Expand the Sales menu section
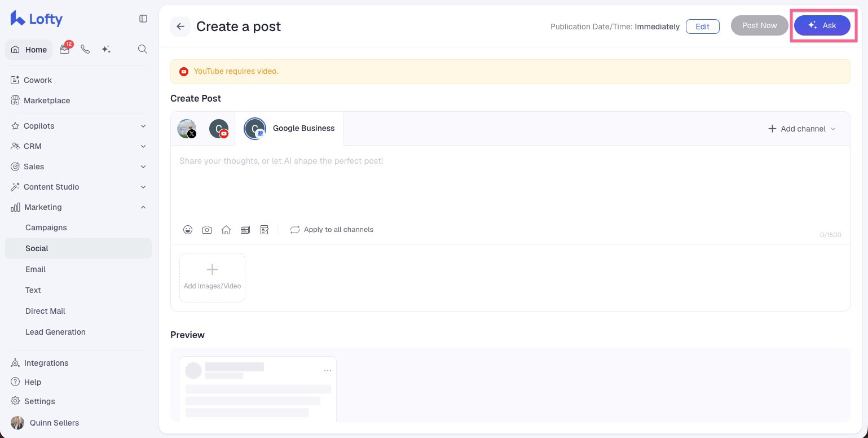The image size is (868, 438). [78, 167]
